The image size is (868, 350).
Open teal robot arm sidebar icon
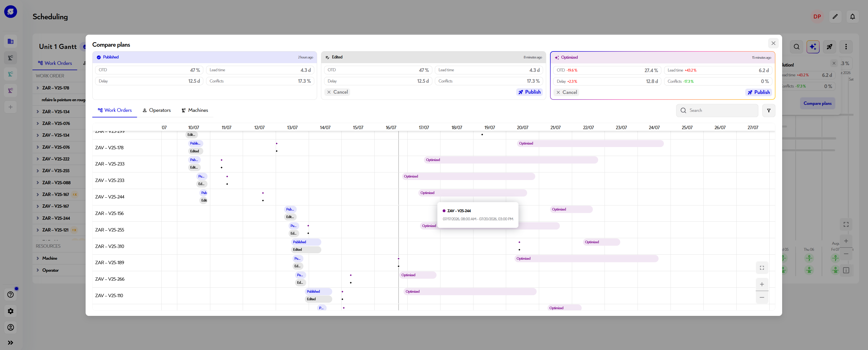coord(10,74)
